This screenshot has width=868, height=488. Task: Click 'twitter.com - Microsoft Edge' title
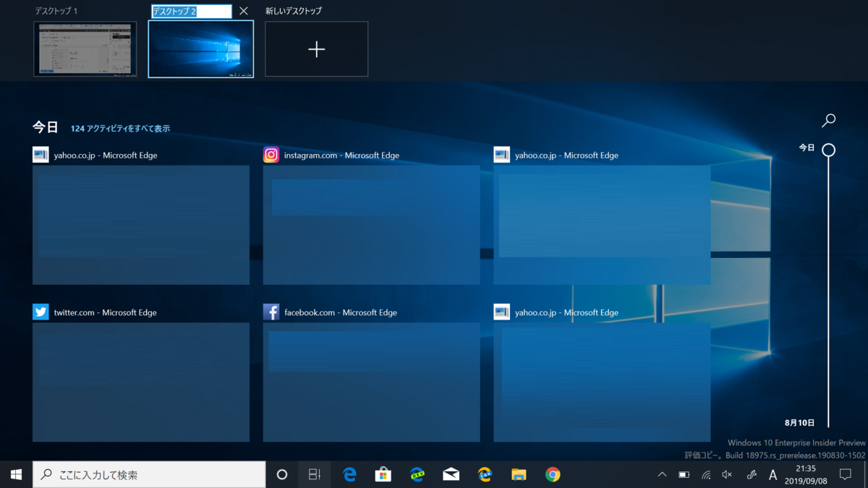click(105, 312)
